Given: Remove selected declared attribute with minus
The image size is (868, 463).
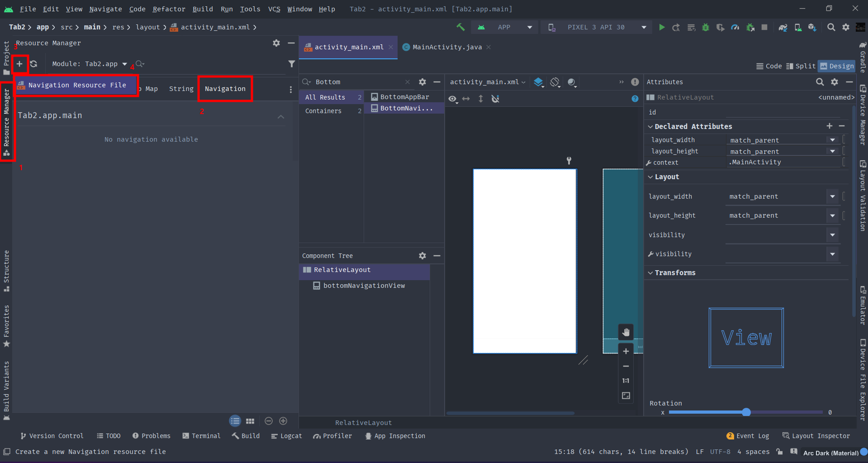Looking at the screenshot, I should tap(842, 126).
